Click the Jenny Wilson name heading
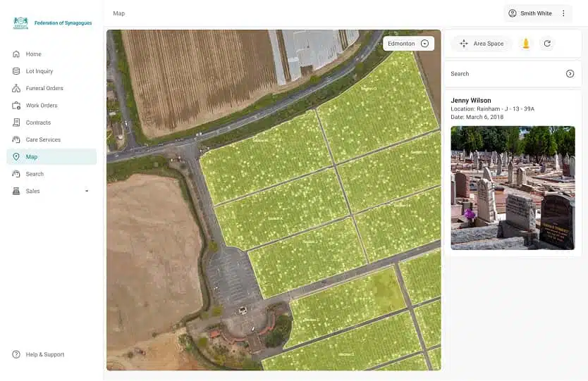The height and width of the screenshot is (381, 588). pyautogui.click(x=471, y=101)
